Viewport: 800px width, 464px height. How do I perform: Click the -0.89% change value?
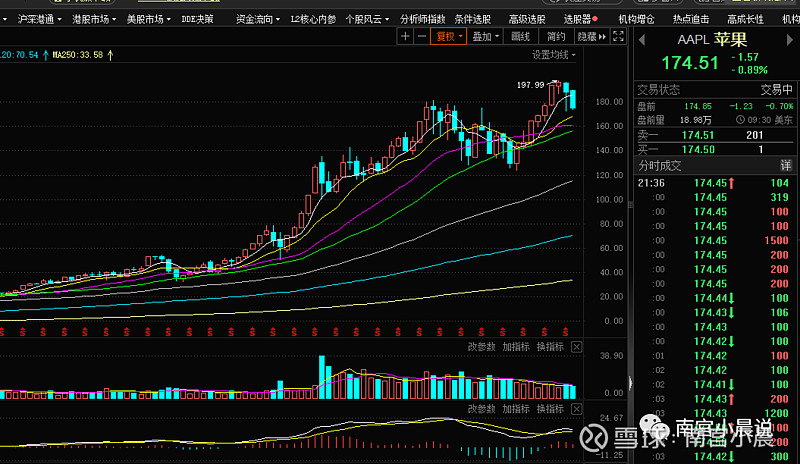pyautogui.click(x=749, y=70)
